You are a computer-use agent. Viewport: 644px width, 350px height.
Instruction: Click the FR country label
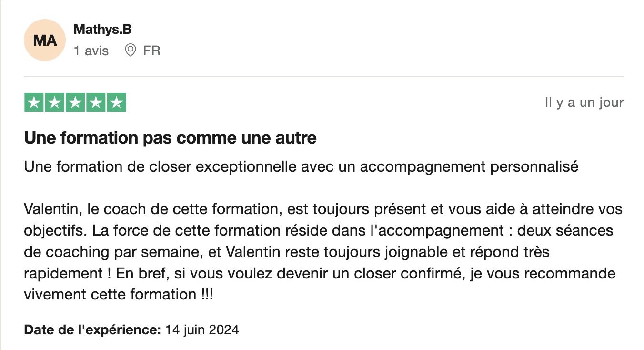pyautogui.click(x=151, y=51)
